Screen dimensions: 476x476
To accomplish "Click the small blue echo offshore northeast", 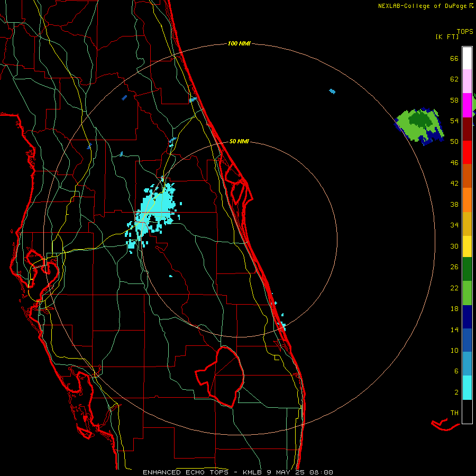I will pyautogui.click(x=333, y=91).
